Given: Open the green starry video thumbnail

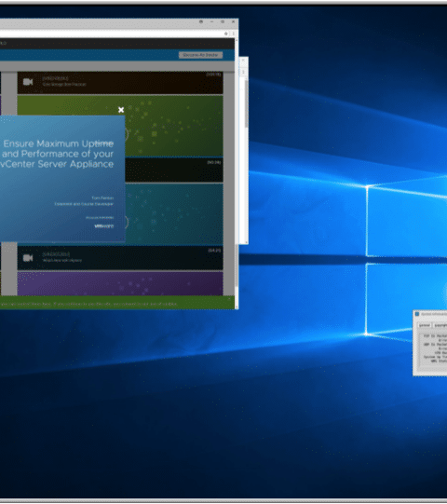Looking at the screenshot, I should [x=173, y=126].
